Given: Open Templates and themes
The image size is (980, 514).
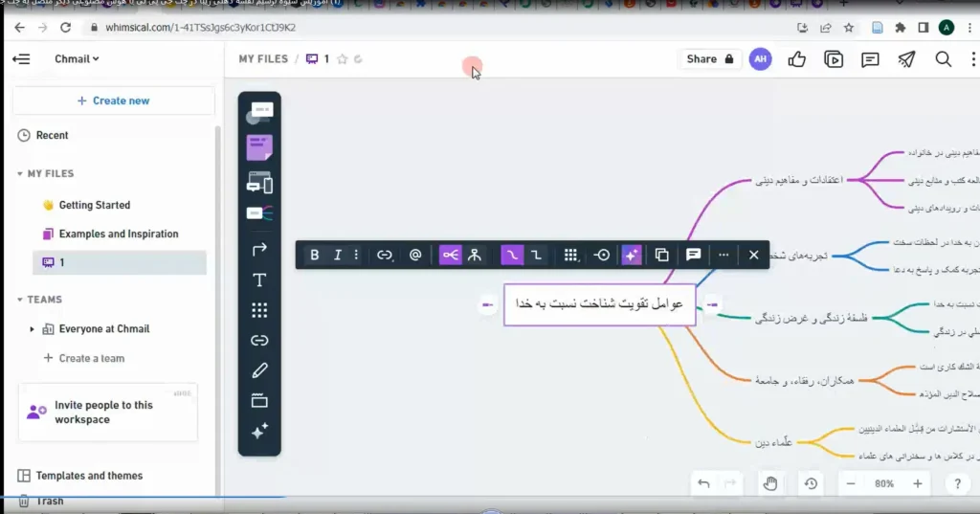Looking at the screenshot, I should point(80,476).
